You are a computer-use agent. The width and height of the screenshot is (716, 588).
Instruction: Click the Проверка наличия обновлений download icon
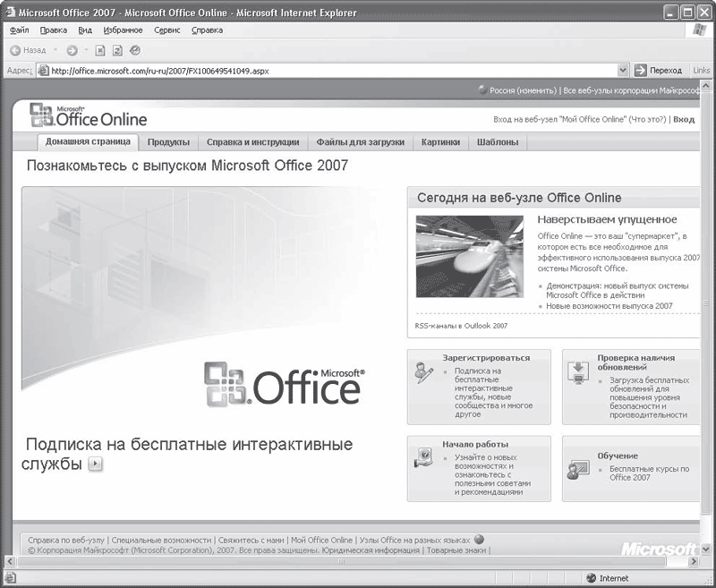point(579,373)
